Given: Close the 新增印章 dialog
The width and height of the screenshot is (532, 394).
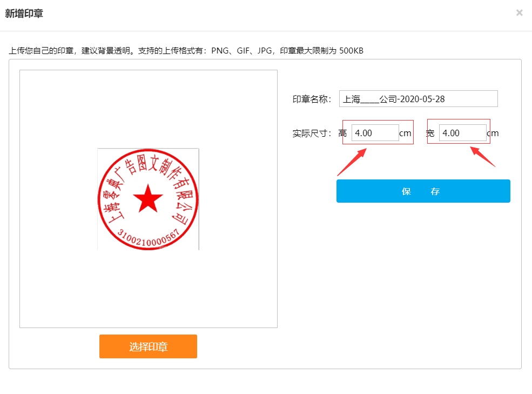Looking at the screenshot, I should pyautogui.click(x=519, y=12).
